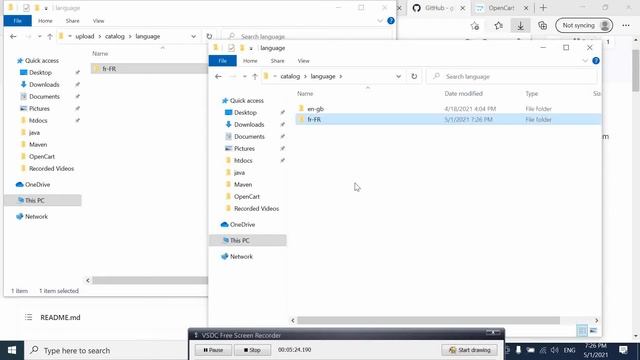Open Maven in front window sidebar
This screenshot has width=640, height=360.
click(242, 184)
